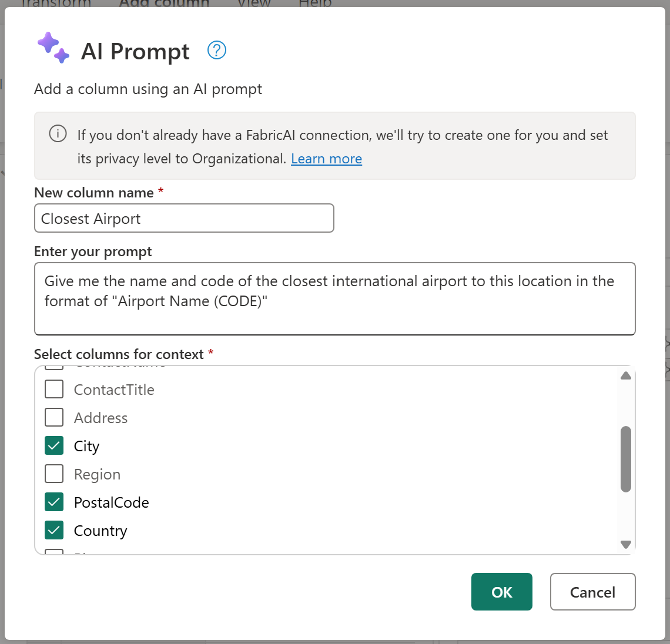Deselect the Country column checkbox
Screen dimensions: 670x644
(54, 530)
